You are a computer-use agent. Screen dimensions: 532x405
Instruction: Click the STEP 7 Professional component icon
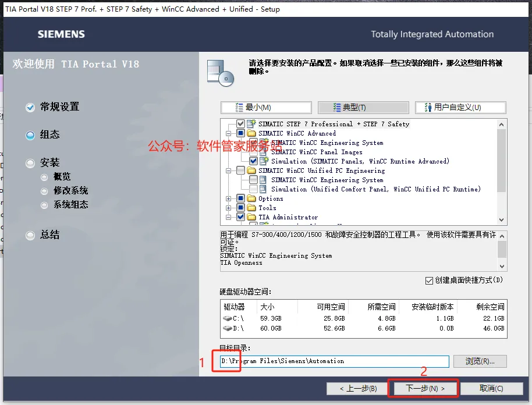click(x=251, y=124)
